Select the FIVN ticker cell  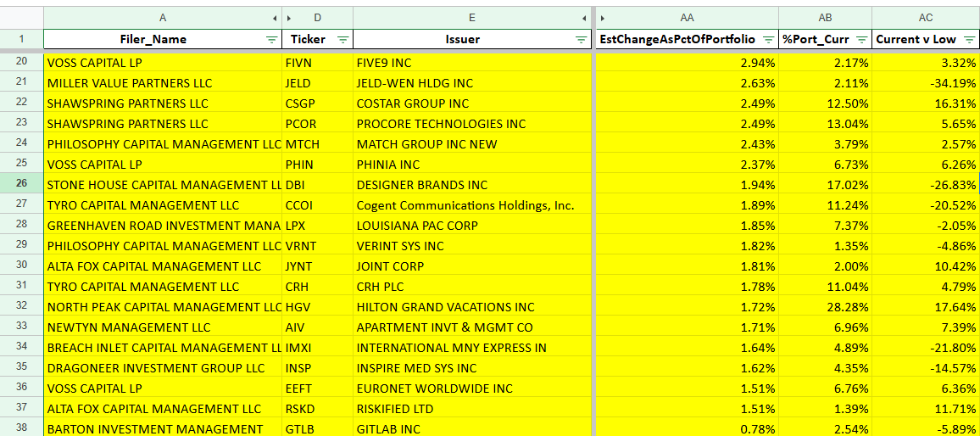pos(318,62)
